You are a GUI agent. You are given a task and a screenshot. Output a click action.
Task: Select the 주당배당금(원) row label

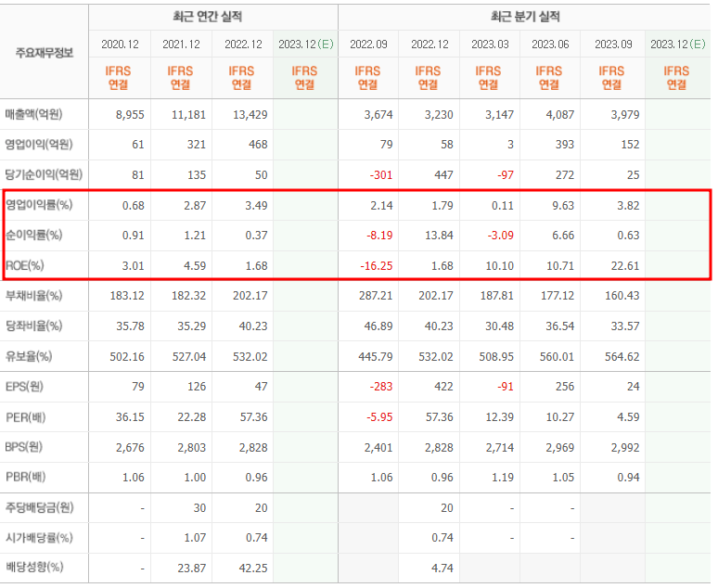[x=39, y=507]
